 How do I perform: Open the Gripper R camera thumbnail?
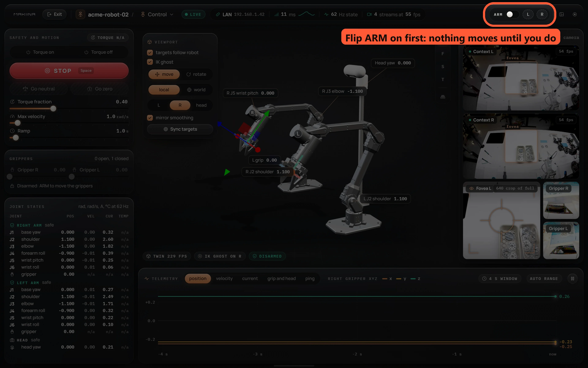point(561,201)
